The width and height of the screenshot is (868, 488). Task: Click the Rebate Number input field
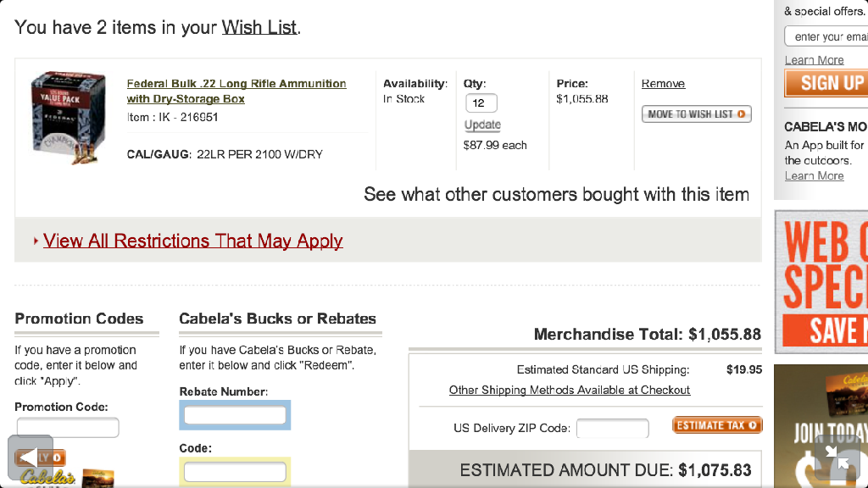[235, 415]
